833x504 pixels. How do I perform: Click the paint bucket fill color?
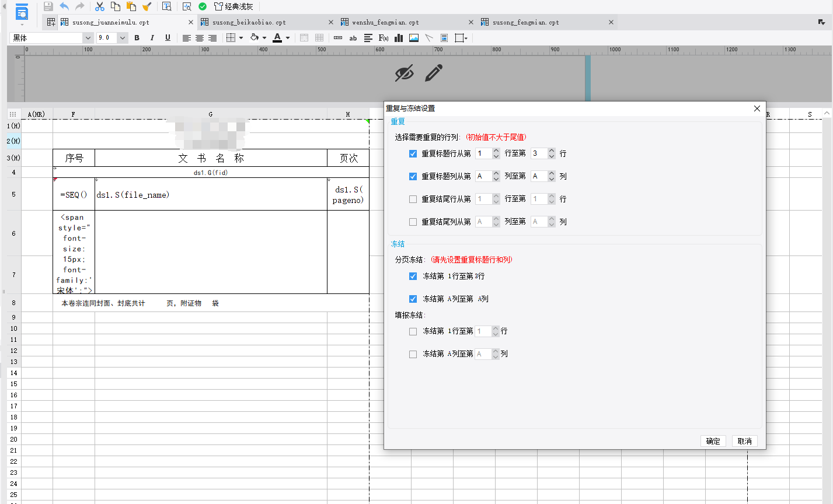tap(255, 38)
